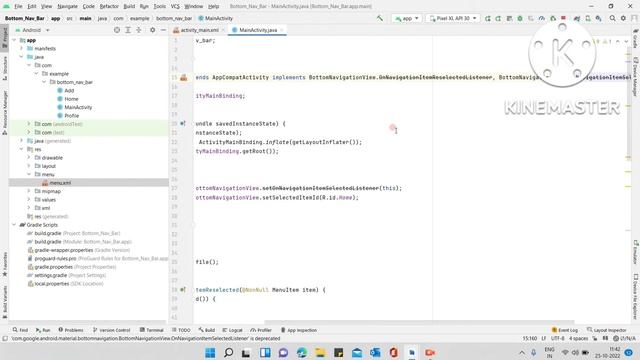Click the class gutter icon beside the AppCompatActivity line

click(184, 77)
